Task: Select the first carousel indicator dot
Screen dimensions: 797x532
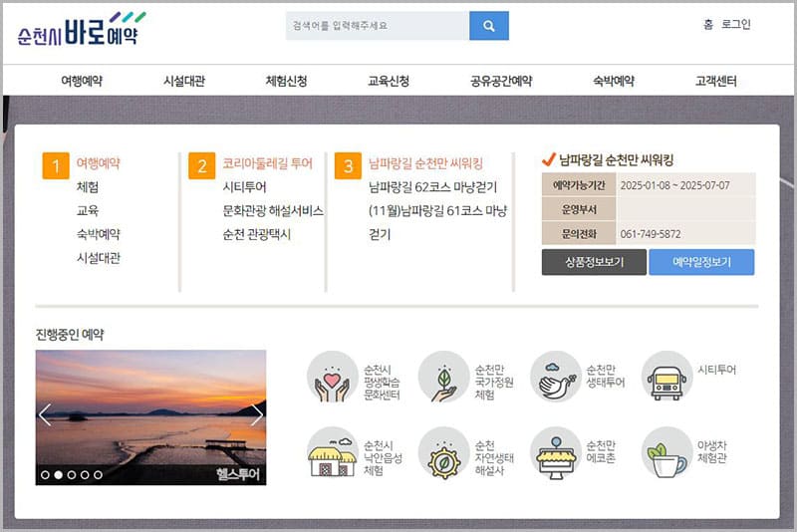Action: (x=45, y=475)
